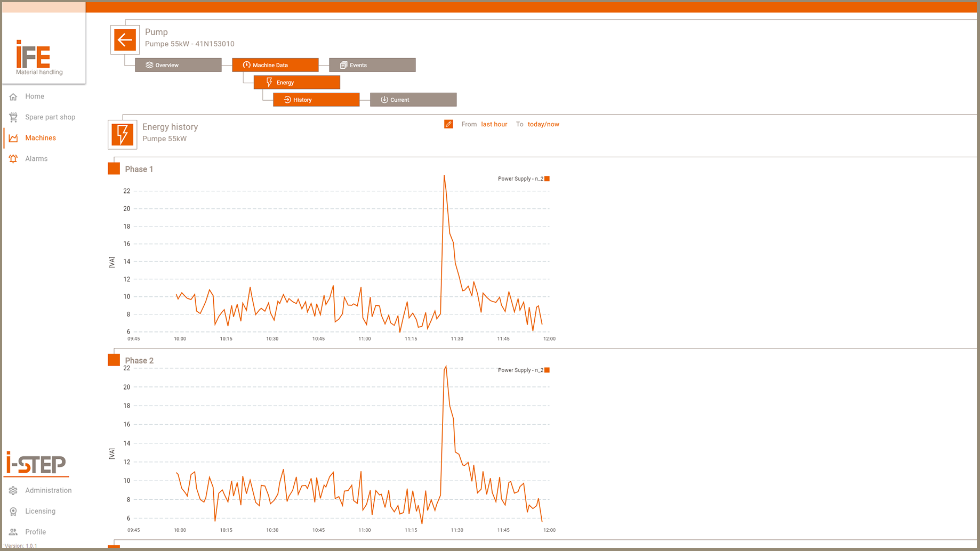Screen dimensions: 980x551
Task: Change the From value 'last hour'
Action: coord(494,124)
